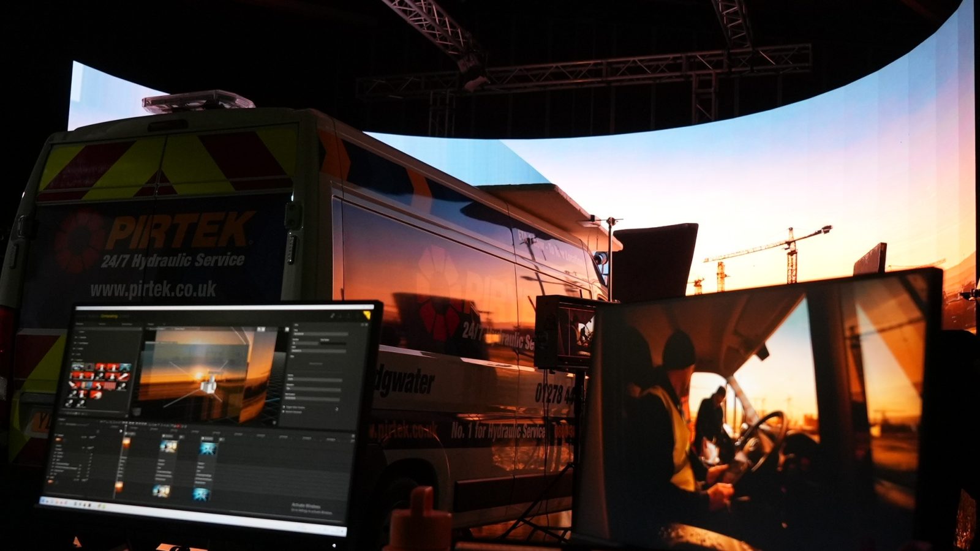The height and width of the screenshot is (551, 980).
Task: Select first thumbnail in the resources grid
Action: (77, 367)
